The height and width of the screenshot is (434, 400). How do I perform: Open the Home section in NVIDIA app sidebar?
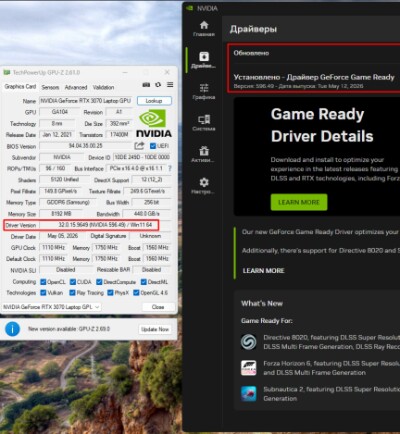coord(204,28)
